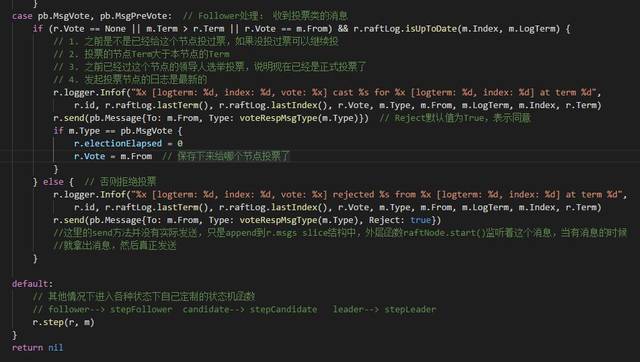Click 'stepCandidate' in the comment
Image resolution: width=640 pixels, height=362 pixels.
click(283, 309)
